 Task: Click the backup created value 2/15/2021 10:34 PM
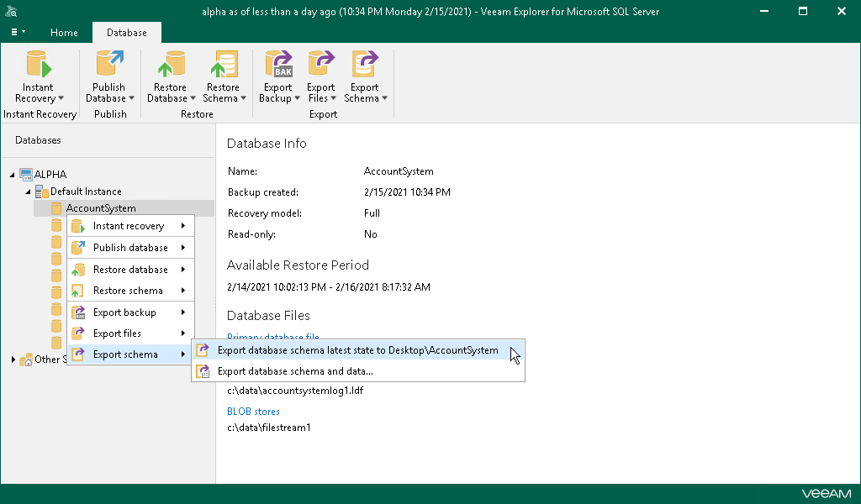click(407, 192)
